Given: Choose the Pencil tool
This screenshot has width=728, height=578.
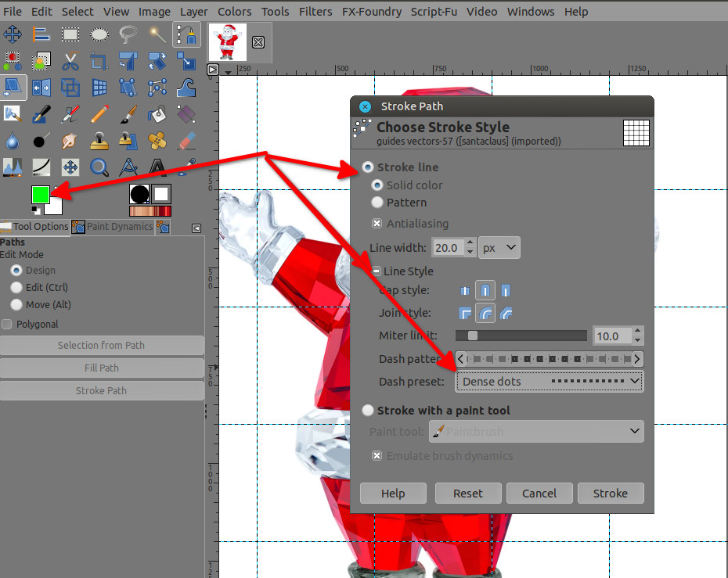Looking at the screenshot, I should [99, 114].
